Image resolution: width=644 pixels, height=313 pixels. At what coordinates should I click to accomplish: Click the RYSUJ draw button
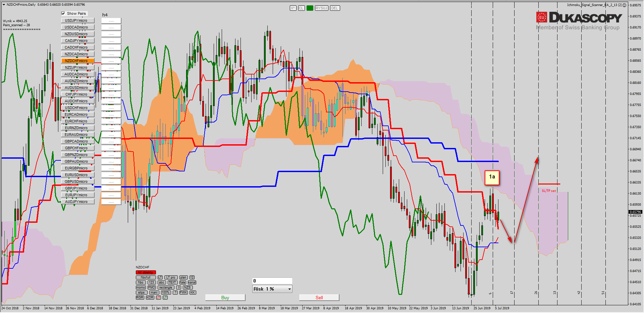321,8
